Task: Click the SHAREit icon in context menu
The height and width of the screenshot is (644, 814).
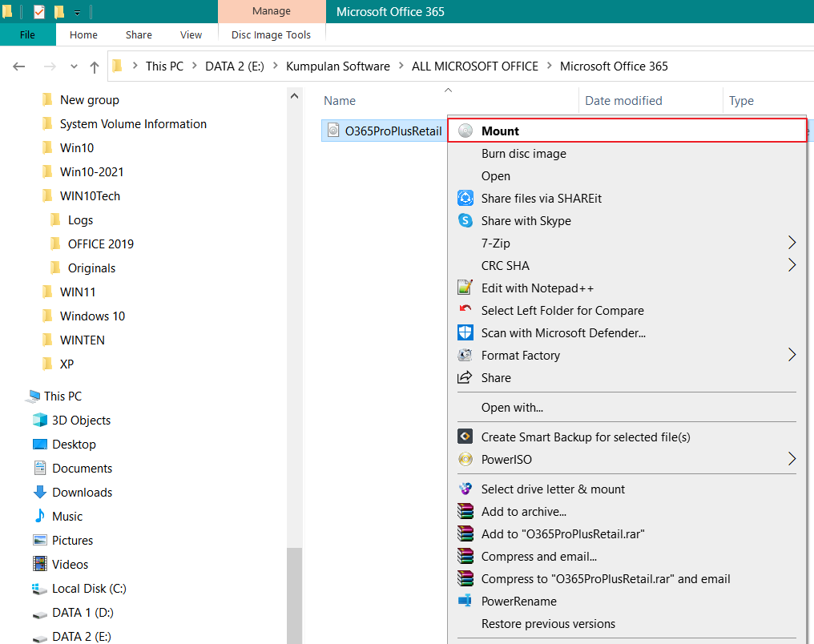Action: [x=465, y=198]
